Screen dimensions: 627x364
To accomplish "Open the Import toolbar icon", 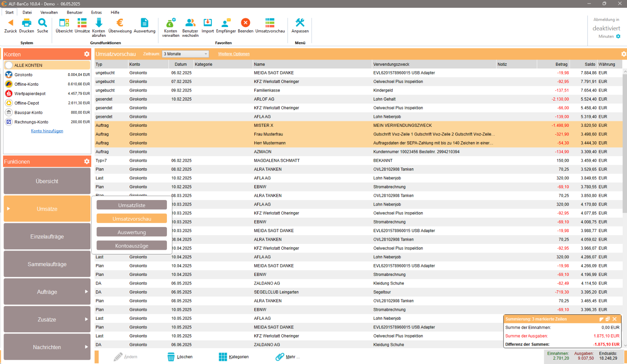I will coord(208,23).
